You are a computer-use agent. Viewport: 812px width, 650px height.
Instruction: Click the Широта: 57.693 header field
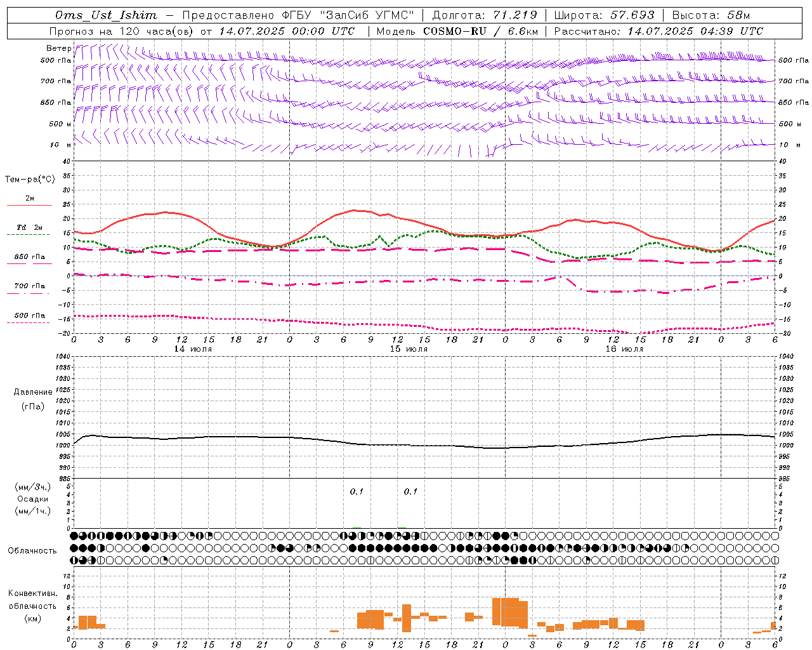point(604,15)
